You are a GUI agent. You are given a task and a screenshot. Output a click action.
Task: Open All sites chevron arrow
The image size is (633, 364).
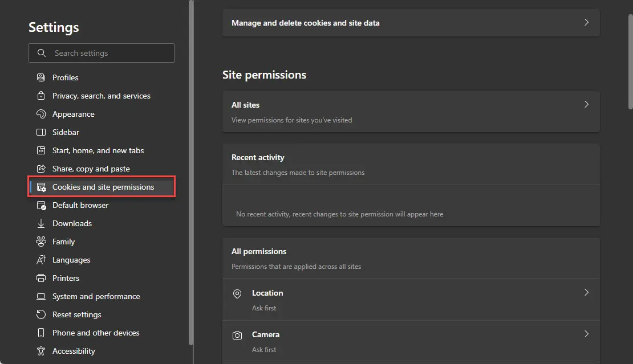point(586,104)
